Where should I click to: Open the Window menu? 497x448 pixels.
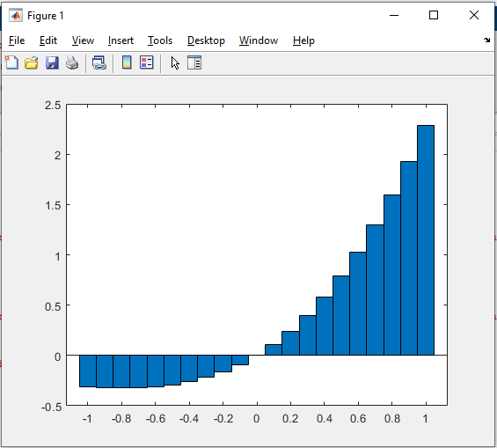tap(259, 40)
